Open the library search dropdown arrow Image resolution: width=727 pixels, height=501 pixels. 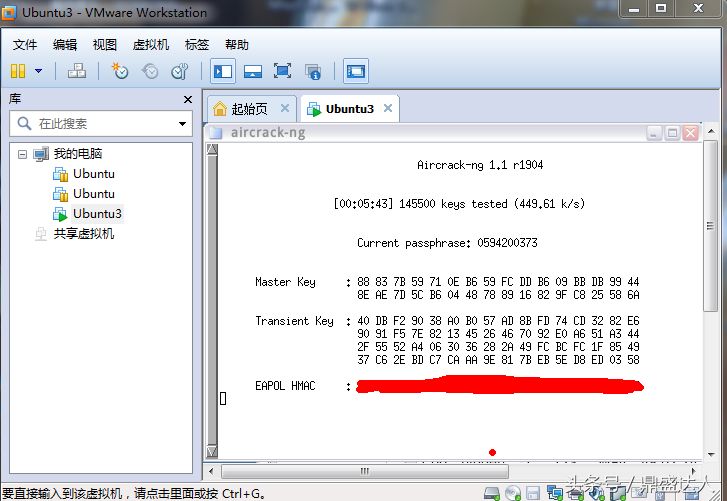coord(183,124)
